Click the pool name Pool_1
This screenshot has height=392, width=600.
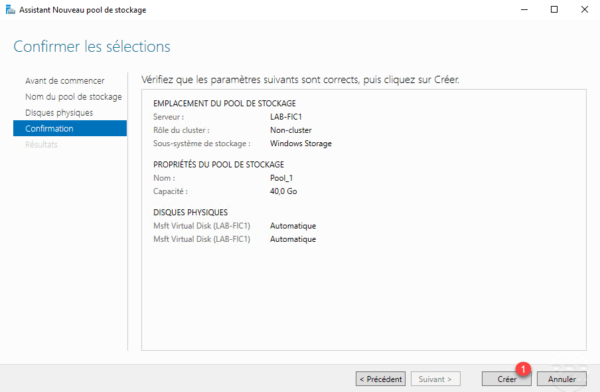pos(281,178)
